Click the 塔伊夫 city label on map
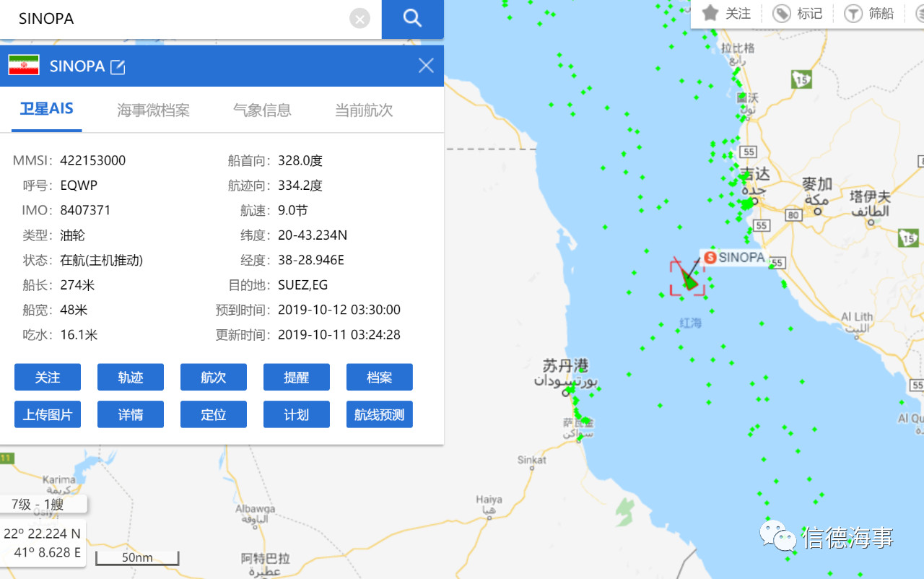This screenshot has height=579, width=924. [x=870, y=197]
